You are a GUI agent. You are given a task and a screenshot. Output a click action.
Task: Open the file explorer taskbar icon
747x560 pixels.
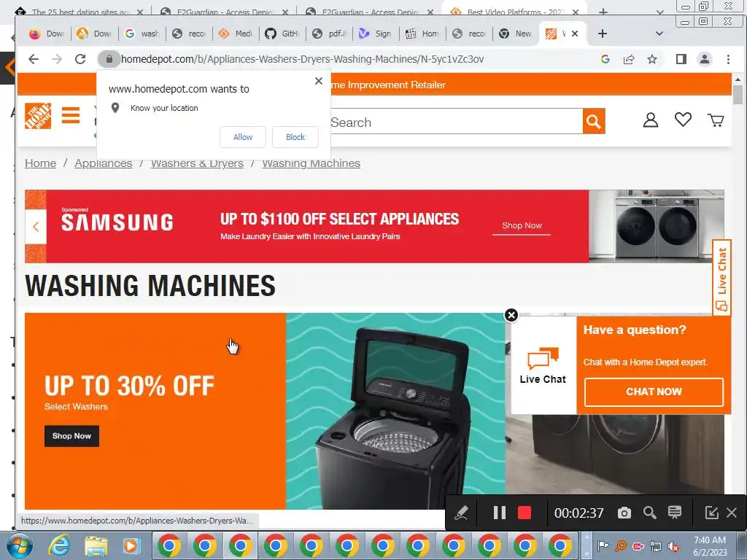pyautogui.click(x=96, y=545)
